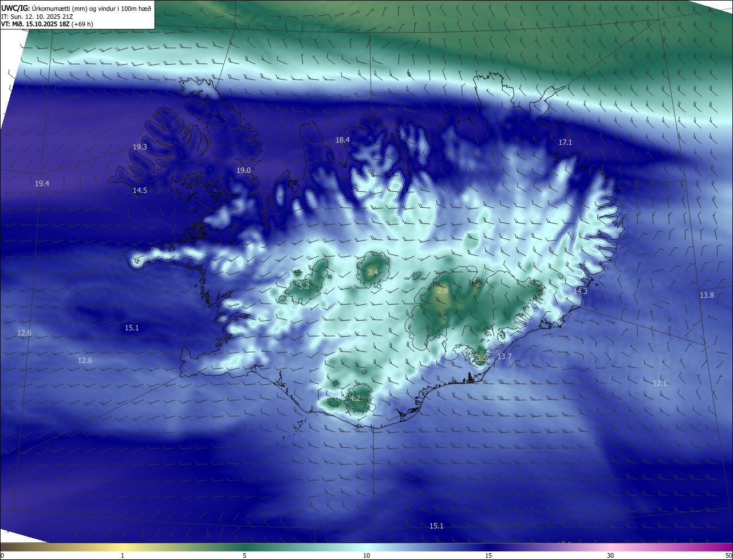This screenshot has height=560, width=733.
Task: Click the 2.8 value label
Action: click(x=443, y=291)
